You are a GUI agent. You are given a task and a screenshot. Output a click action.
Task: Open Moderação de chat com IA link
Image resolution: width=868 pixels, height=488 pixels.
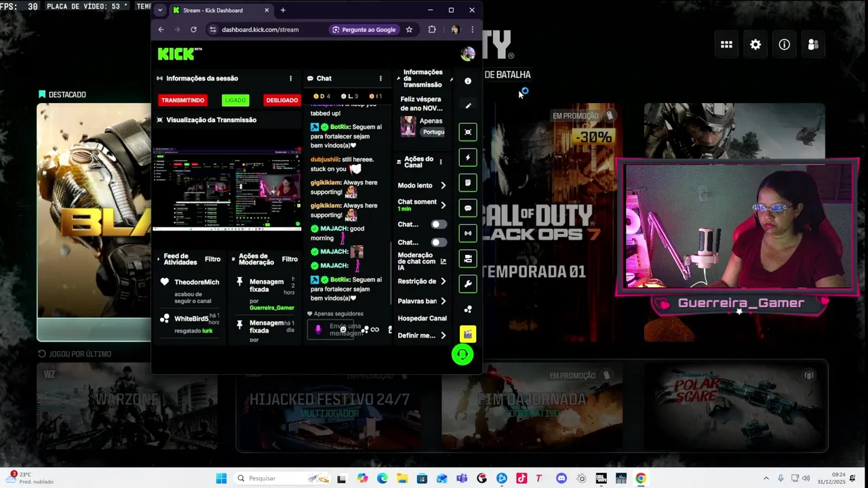pos(422,262)
